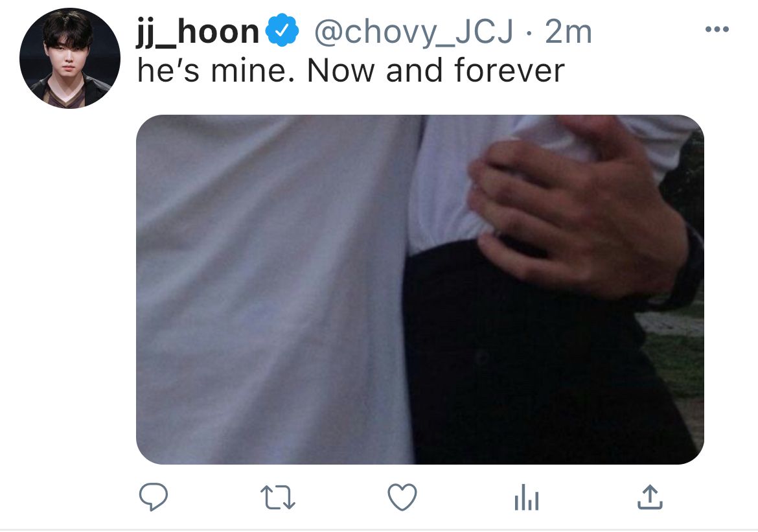View tweet analytics bar chart icon
This screenshot has height=532, width=758.
(x=527, y=497)
